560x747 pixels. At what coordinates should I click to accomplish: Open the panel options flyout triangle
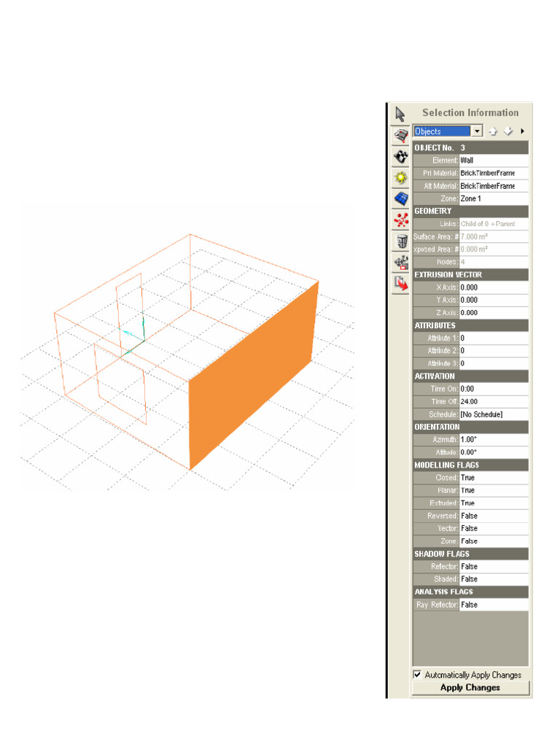tap(522, 131)
